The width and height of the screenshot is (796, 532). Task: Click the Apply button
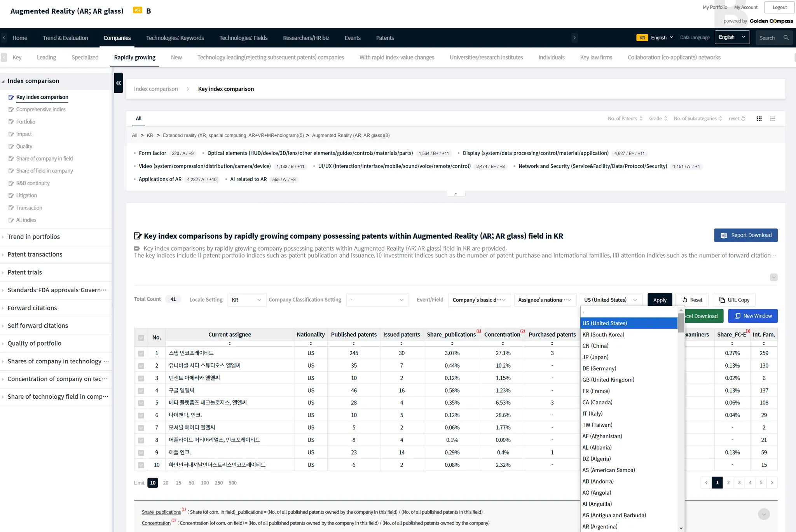point(660,300)
